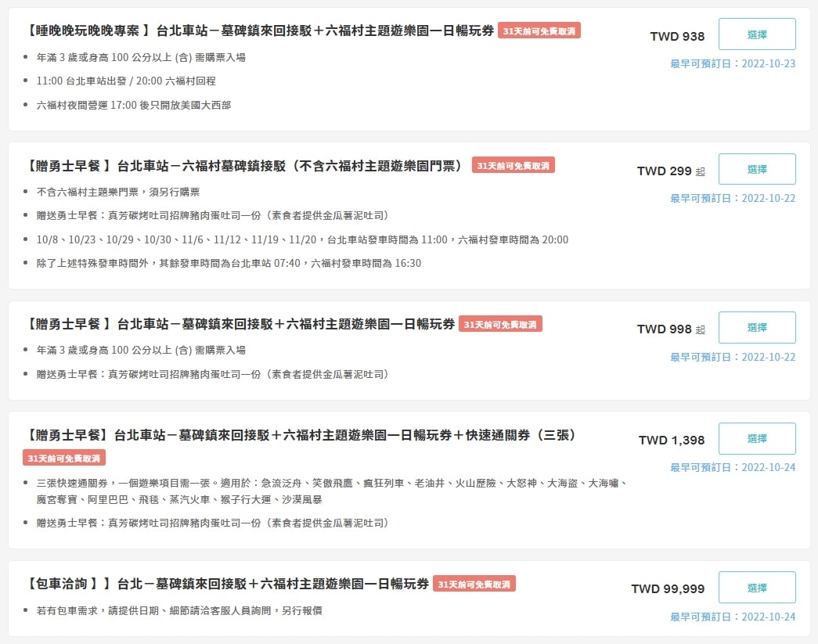The height and width of the screenshot is (644, 818).
Task: Click the fast-pass applicable rides description text
Action: click(332, 491)
